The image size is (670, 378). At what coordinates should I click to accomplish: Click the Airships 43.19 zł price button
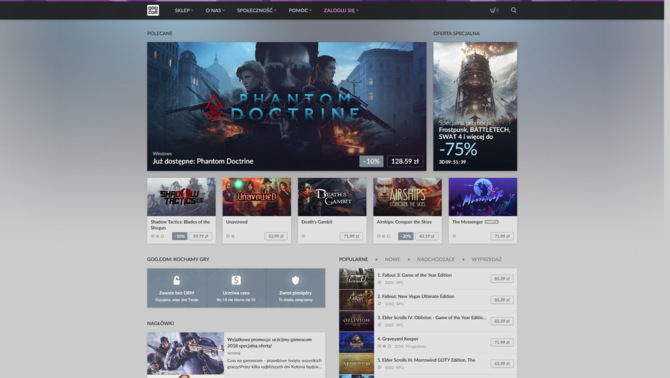coord(427,236)
